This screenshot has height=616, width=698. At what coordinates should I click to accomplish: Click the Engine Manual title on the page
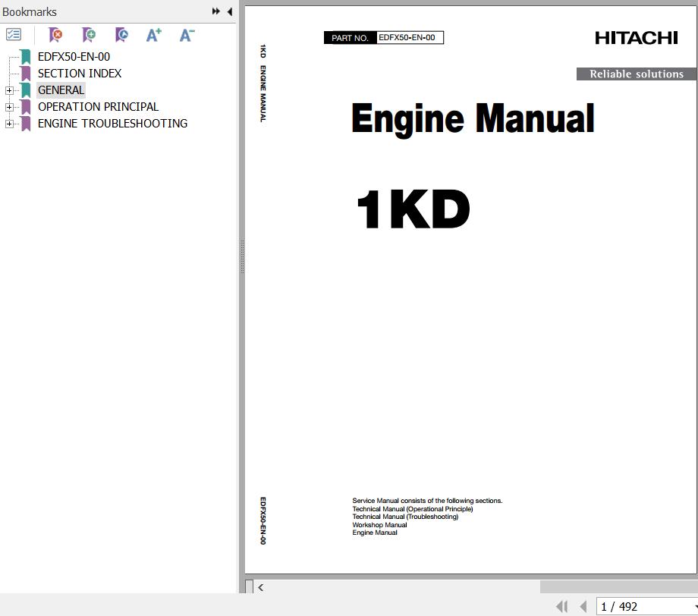(x=473, y=119)
